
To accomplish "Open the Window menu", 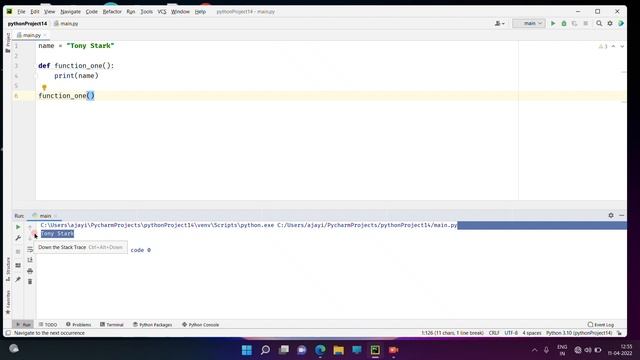I will click(180, 12).
